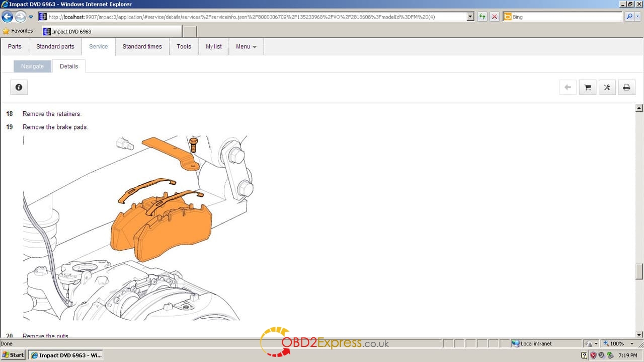The image size is (644, 362).
Task: Click the shopping cart icon
Action: [587, 87]
